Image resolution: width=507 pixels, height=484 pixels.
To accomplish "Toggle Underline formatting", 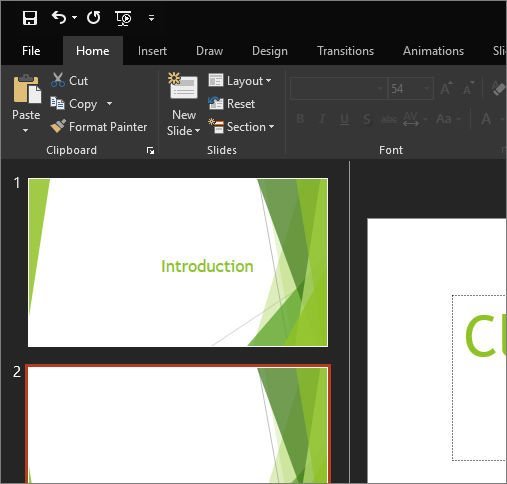I will (x=345, y=119).
